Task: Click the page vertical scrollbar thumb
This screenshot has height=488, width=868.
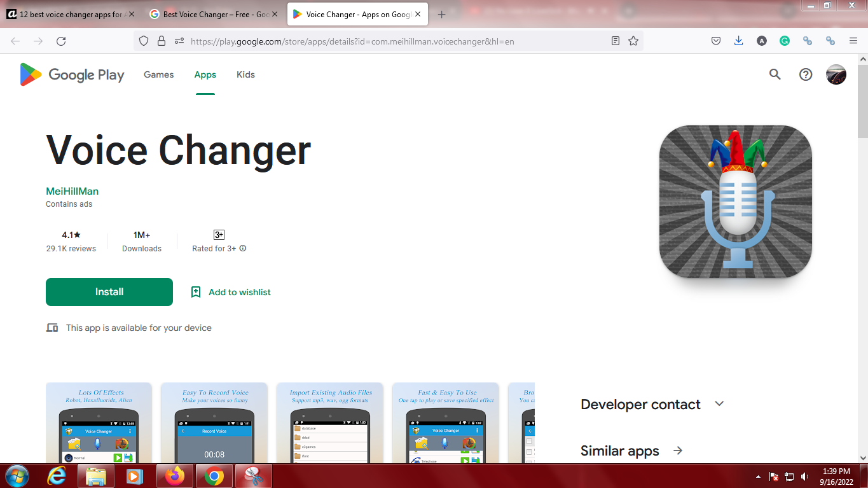Action: pos(862,102)
